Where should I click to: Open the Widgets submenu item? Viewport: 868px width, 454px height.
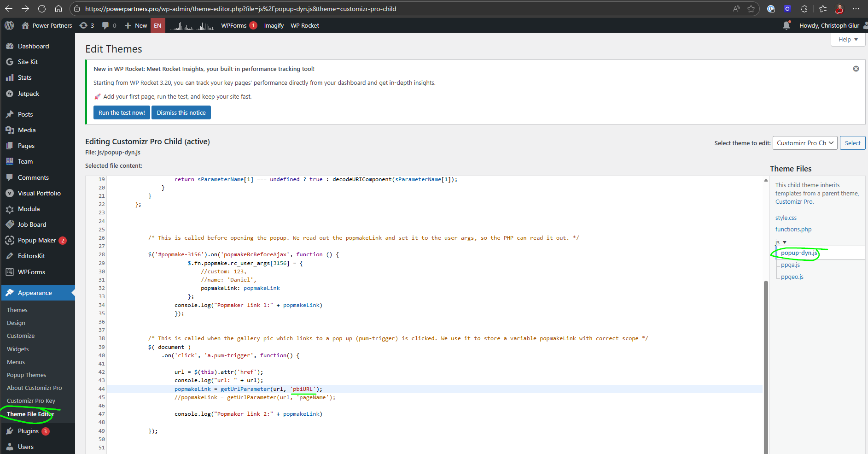17,349
